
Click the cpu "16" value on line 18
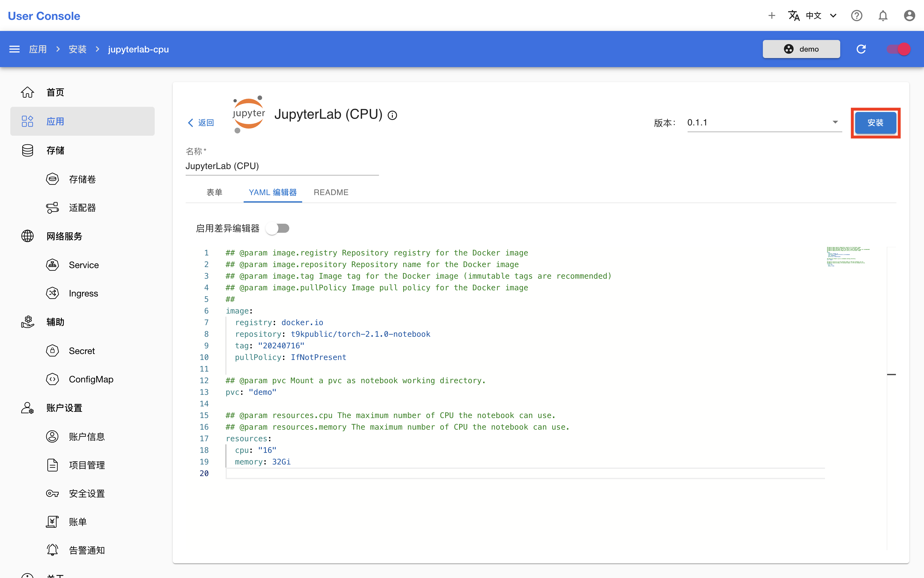(x=267, y=450)
